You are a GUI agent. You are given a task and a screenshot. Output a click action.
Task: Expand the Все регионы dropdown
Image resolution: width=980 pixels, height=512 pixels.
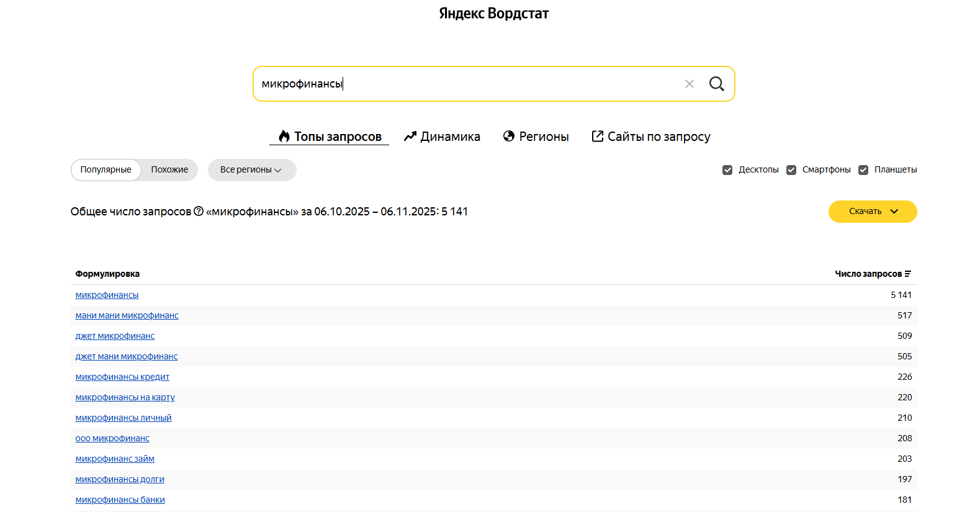tap(251, 170)
